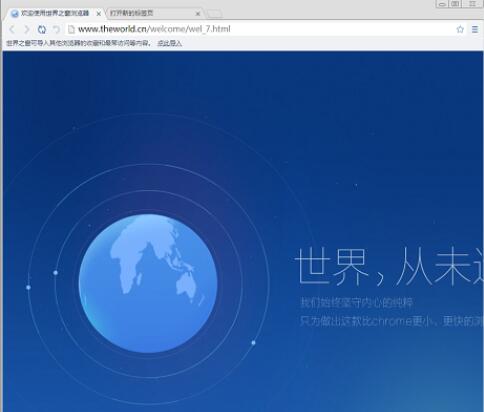The image size is (484, 412).
Task: Go forward using the forward arrow
Action: pyautogui.click(x=27, y=29)
